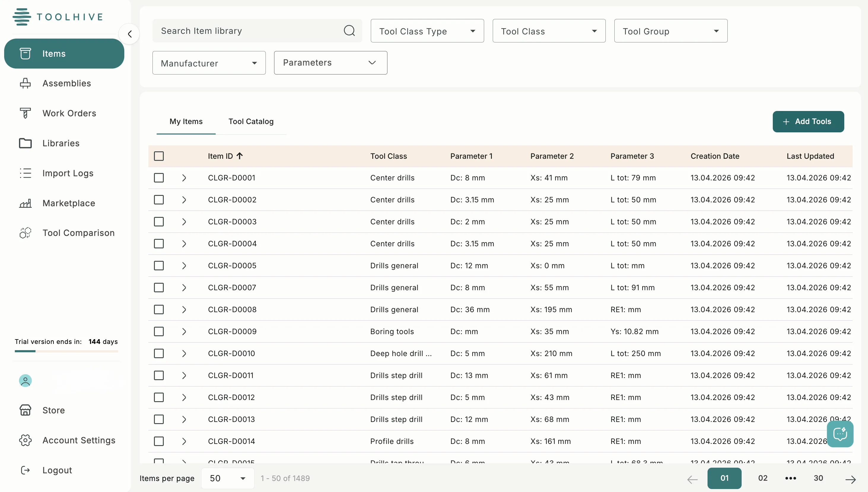Go to next page with right arrow

tap(850, 479)
